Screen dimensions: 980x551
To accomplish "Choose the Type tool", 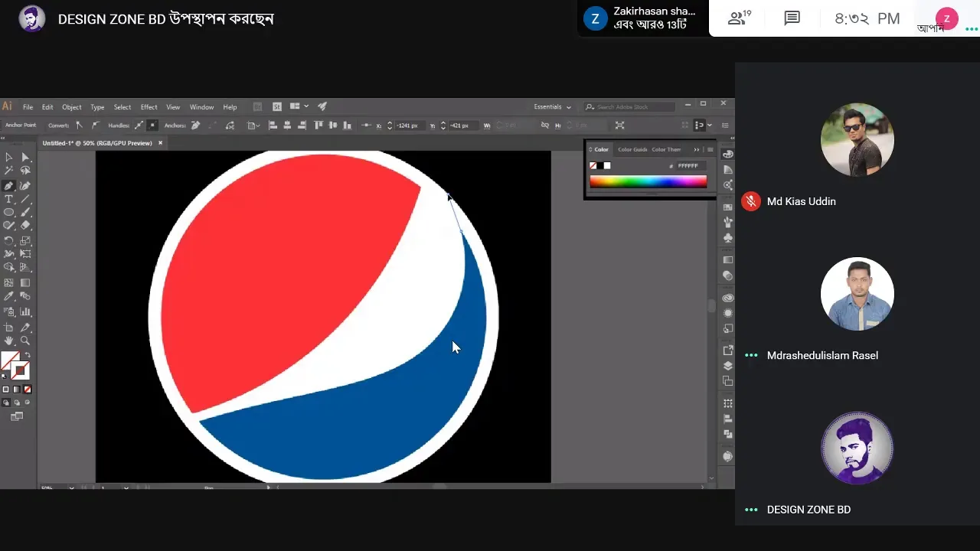I will 8,199.
